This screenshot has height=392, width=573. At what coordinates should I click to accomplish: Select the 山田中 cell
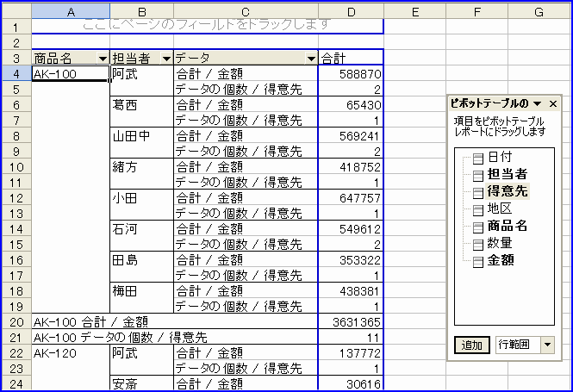coord(142,136)
